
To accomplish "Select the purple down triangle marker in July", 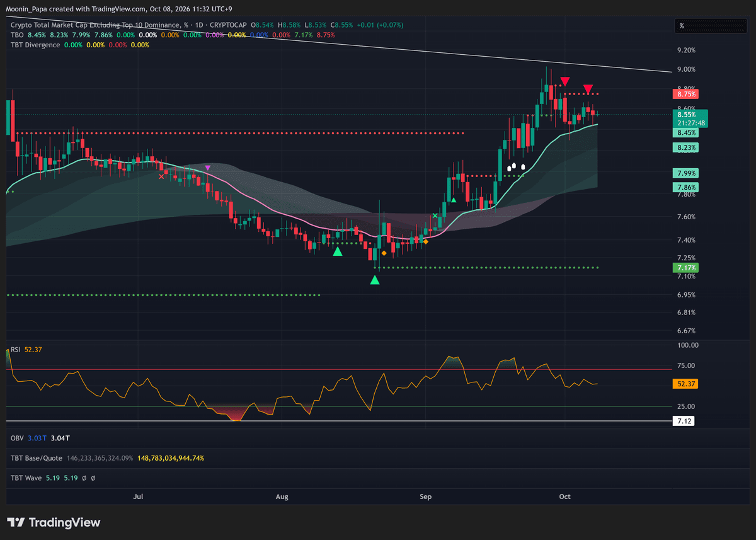I will pyautogui.click(x=208, y=168).
